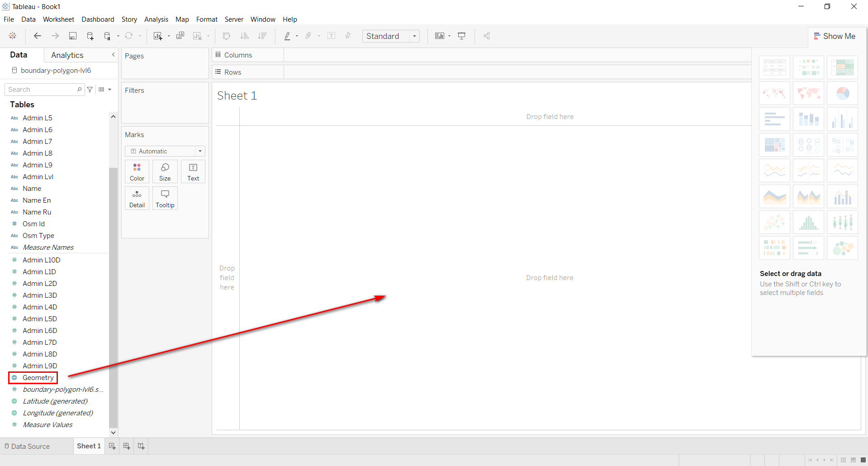Viewport: 868px width, 466px height.
Task: Click the New Story icon
Action: pos(141,446)
